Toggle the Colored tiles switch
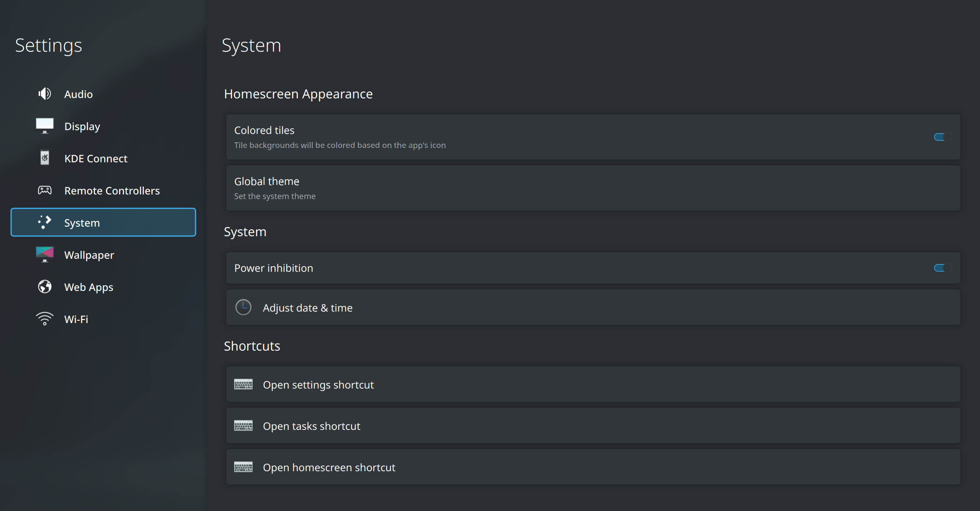Screen dimensions: 980x511 pos(942,137)
